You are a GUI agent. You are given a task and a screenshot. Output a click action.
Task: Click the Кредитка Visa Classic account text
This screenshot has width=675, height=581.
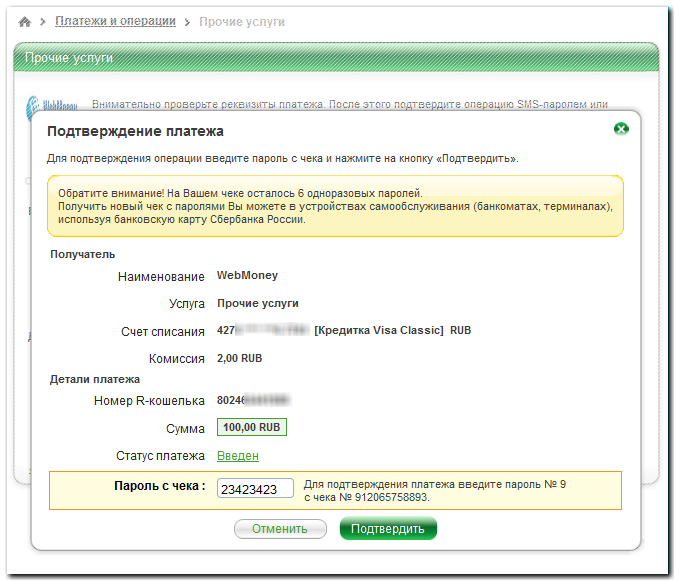tap(379, 331)
